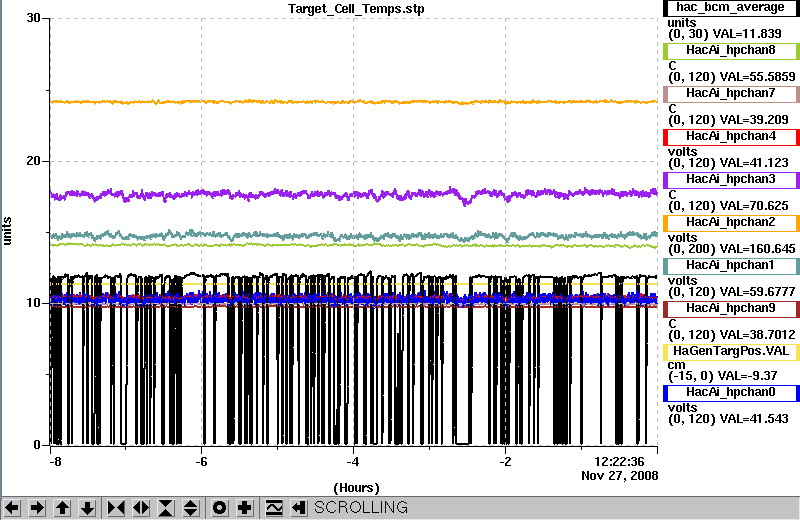This screenshot has width=800, height=520.
Task: Select the HaGenTargPos.VAL legend entry
Action: tap(731, 352)
